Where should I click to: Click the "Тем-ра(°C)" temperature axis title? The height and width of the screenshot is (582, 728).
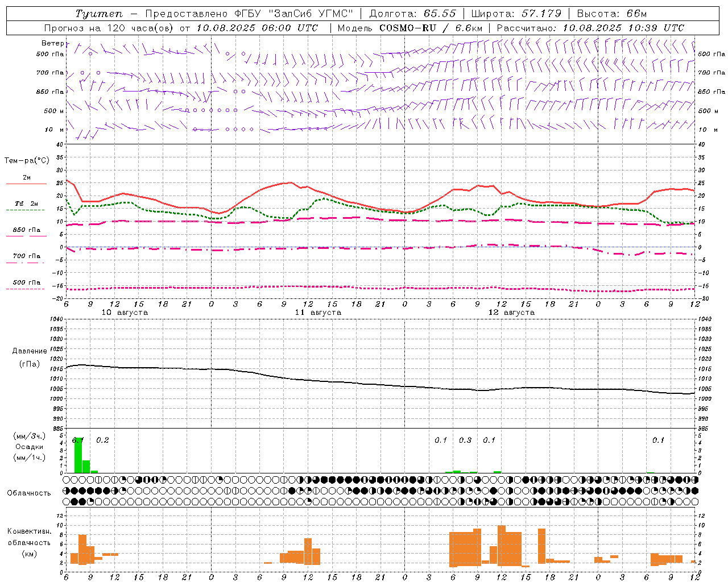(27, 161)
